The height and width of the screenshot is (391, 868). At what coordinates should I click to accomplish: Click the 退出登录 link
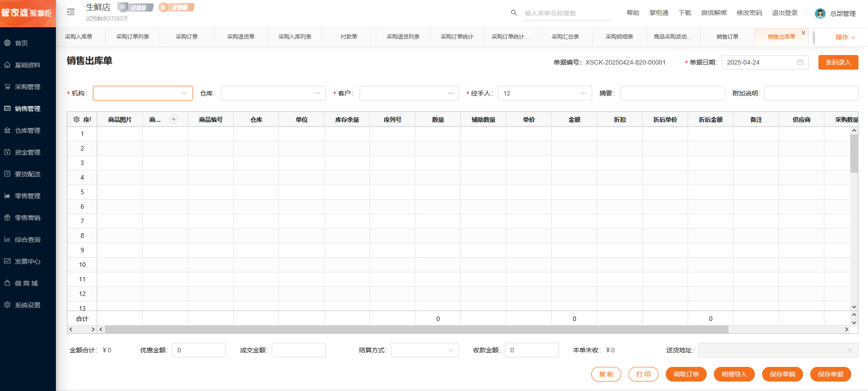(x=785, y=13)
